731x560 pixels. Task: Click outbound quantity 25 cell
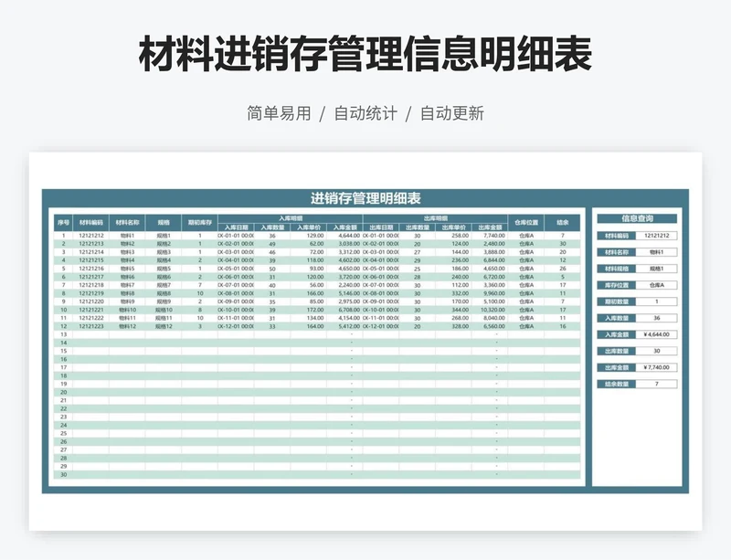point(418,269)
